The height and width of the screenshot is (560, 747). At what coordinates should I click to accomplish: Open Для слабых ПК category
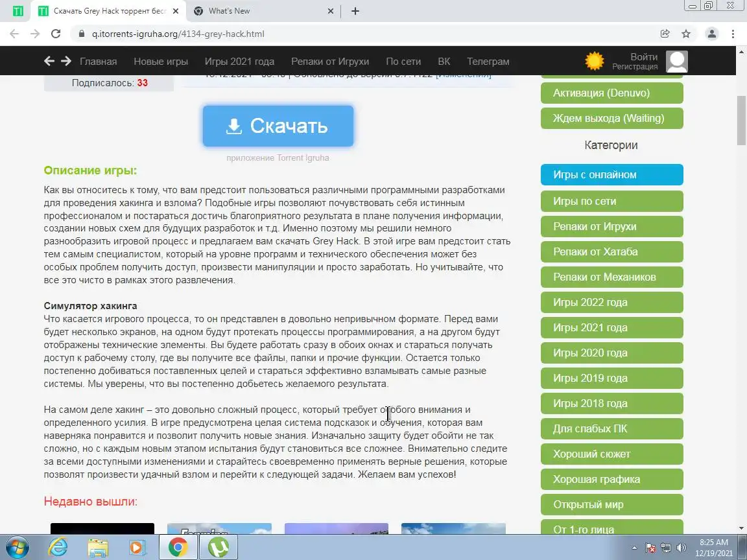tap(611, 428)
